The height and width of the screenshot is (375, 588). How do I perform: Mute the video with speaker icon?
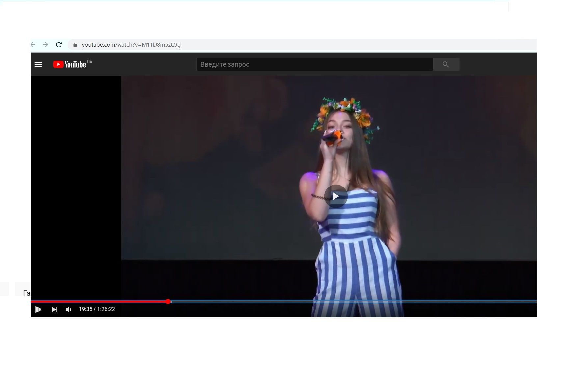[68, 309]
